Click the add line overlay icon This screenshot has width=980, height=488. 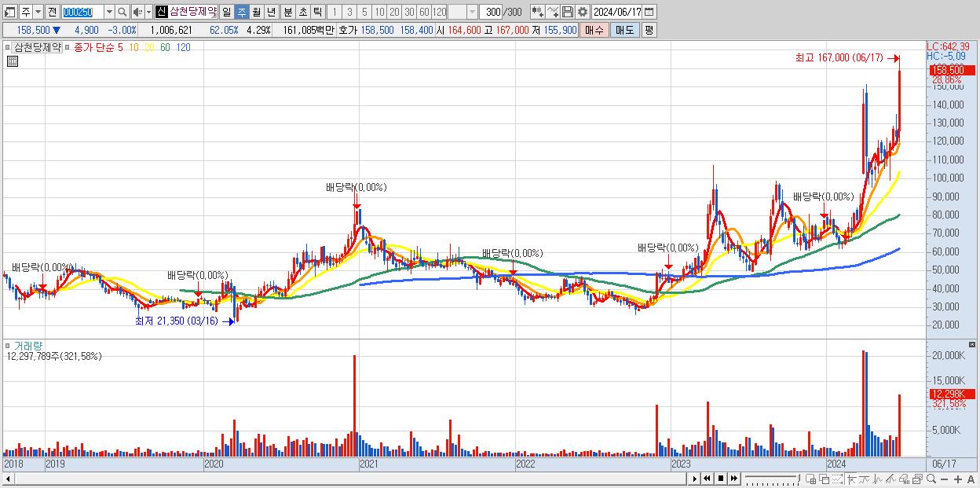point(553,13)
